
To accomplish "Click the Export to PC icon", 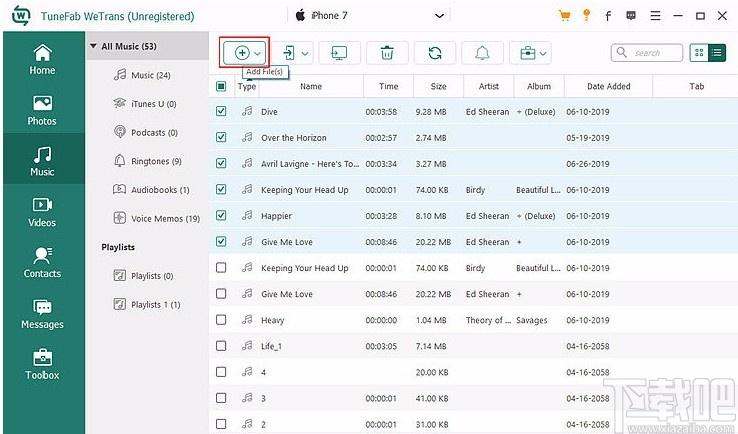I will (x=339, y=53).
